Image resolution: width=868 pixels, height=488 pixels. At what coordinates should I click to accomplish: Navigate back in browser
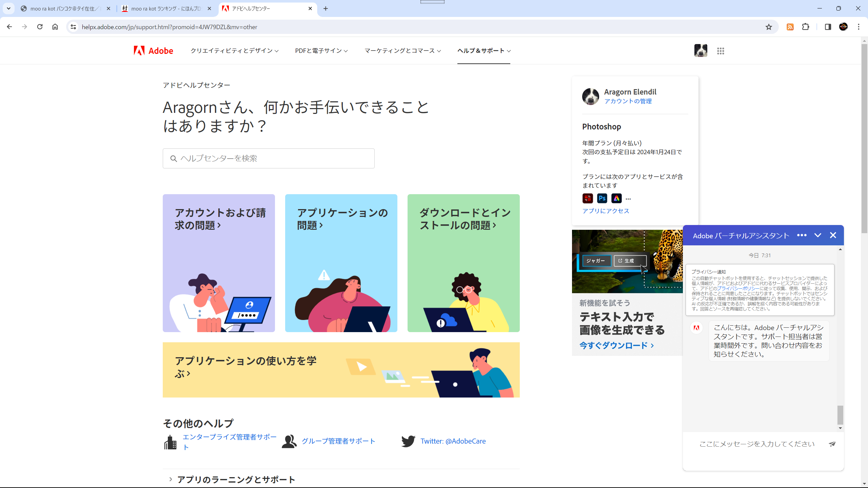click(x=9, y=27)
